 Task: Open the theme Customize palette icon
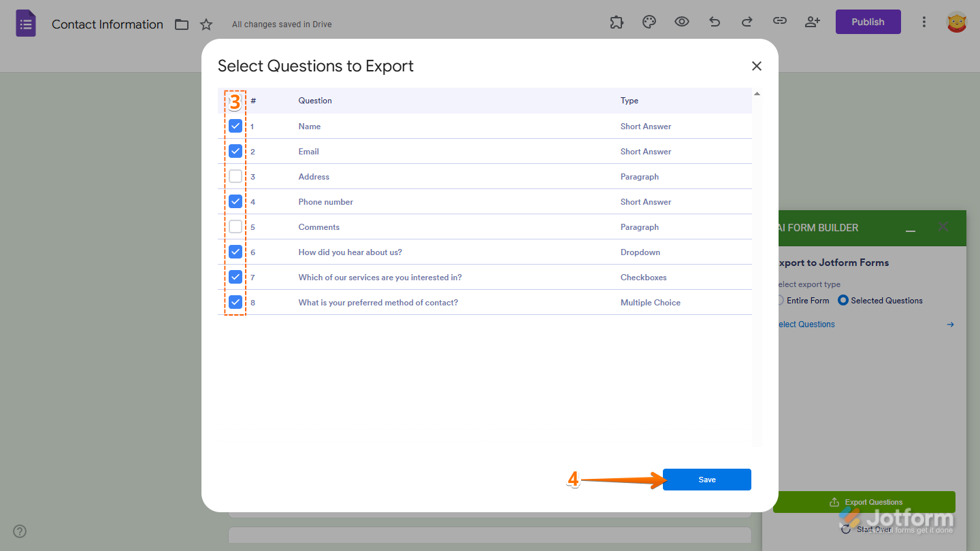tap(649, 21)
